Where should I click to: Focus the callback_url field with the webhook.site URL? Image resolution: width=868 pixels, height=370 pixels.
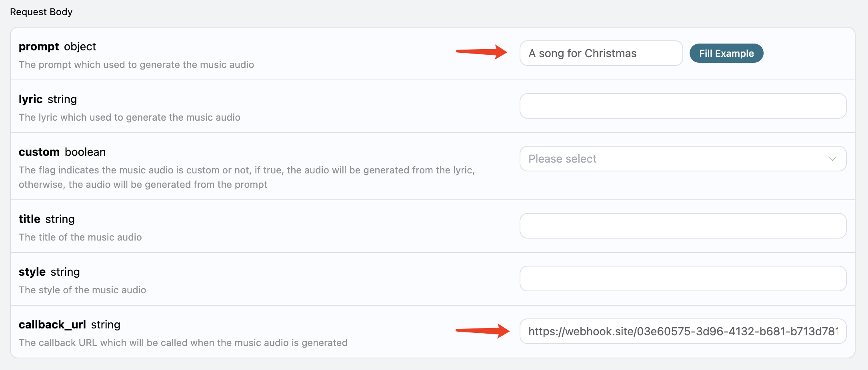683,331
